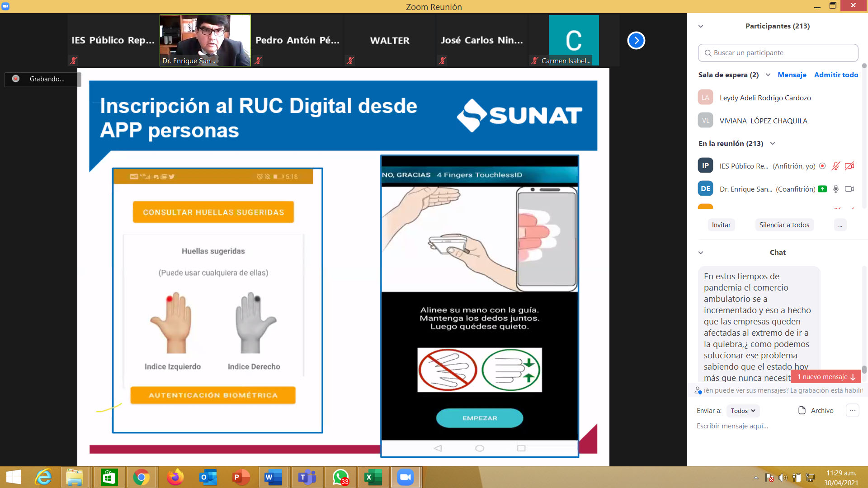
Task: Open Firefox from the taskbar
Action: [x=175, y=477]
